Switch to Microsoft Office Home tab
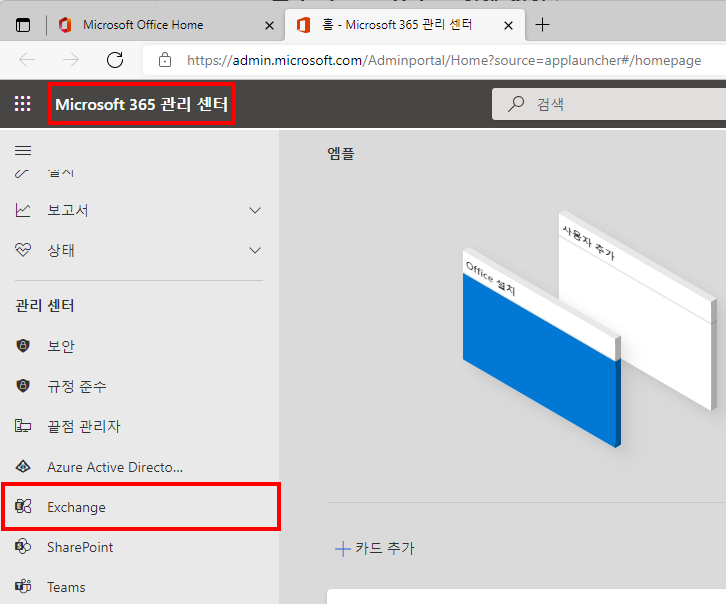Screen dimensions: 726x604 point(164,25)
